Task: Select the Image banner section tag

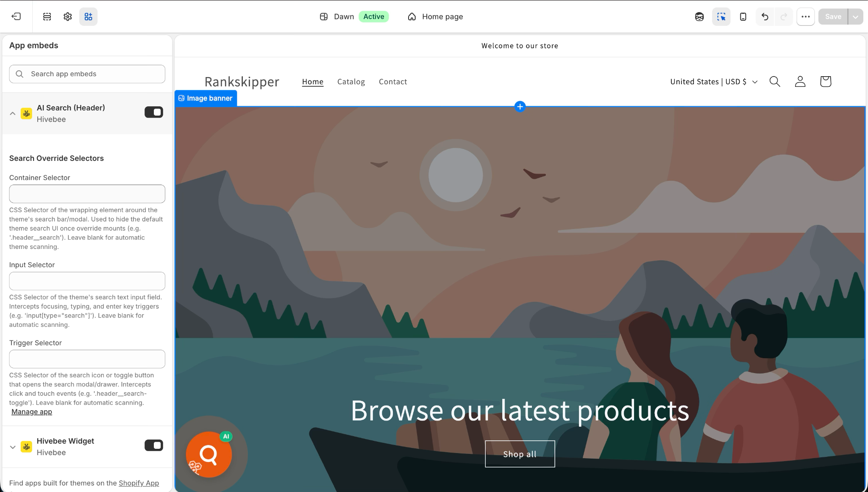Action: tap(206, 98)
